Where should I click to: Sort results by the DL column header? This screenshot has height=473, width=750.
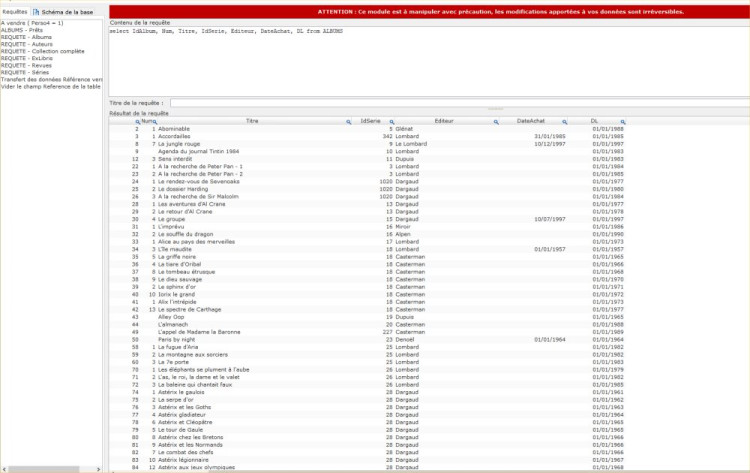point(594,121)
